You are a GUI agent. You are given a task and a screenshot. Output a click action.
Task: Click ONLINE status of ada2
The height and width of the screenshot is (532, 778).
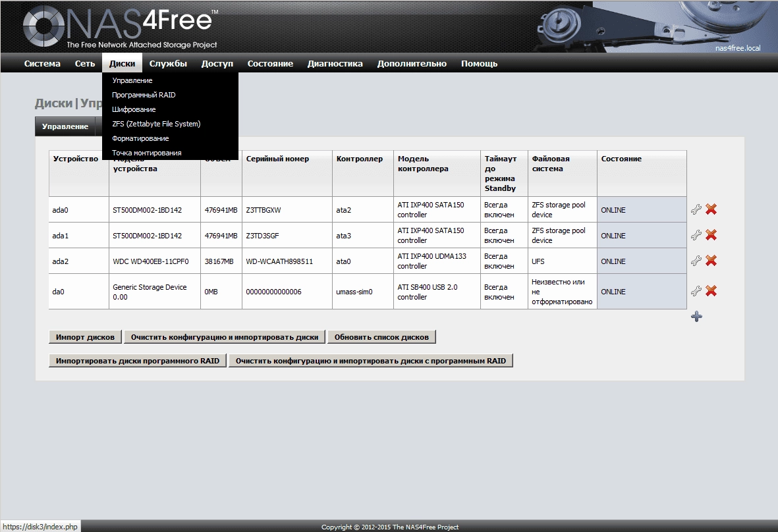[642, 261]
